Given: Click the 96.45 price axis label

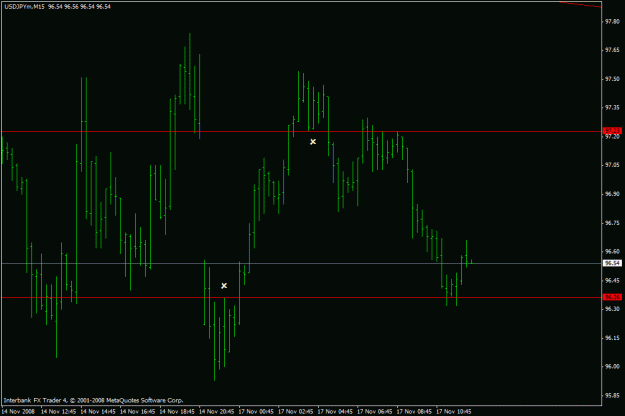Looking at the screenshot, I should 613,281.
